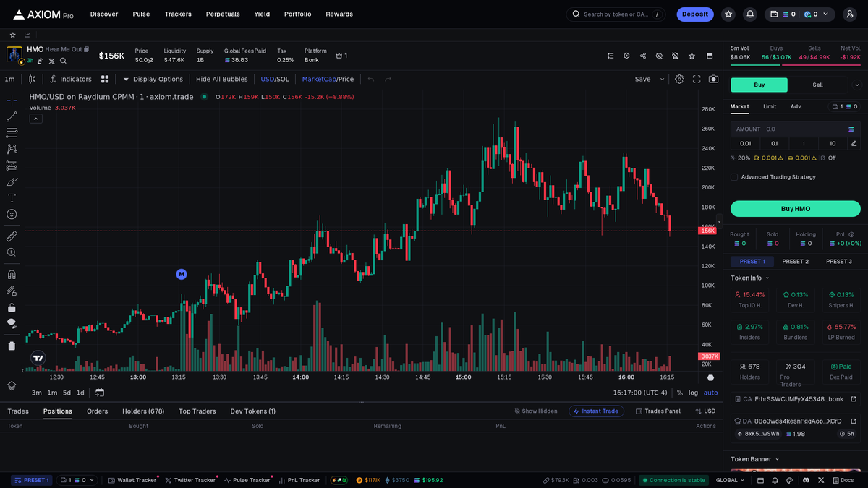Open the Indicators button

point(70,79)
